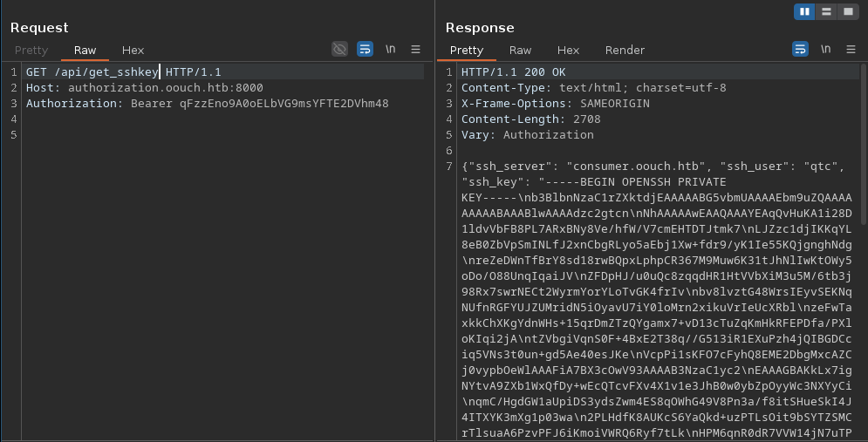Click the Request panel title
The image size is (868, 442).
click(x=39, y=28)
